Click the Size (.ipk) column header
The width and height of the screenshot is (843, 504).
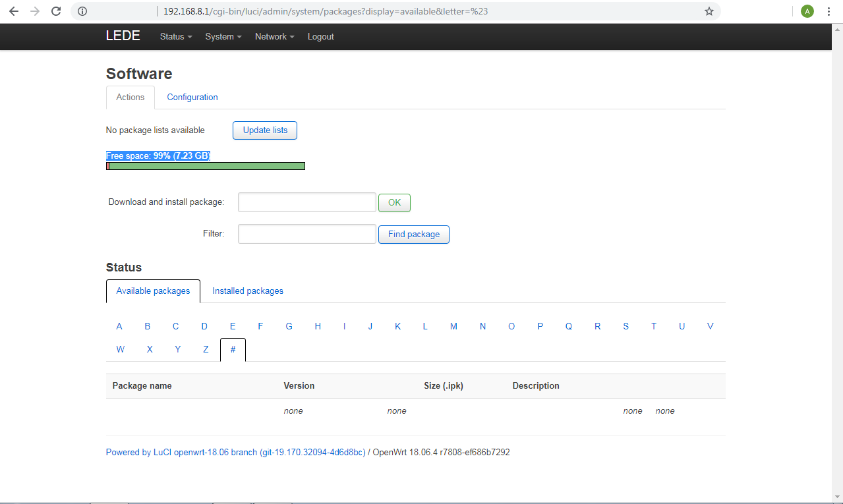444,386
